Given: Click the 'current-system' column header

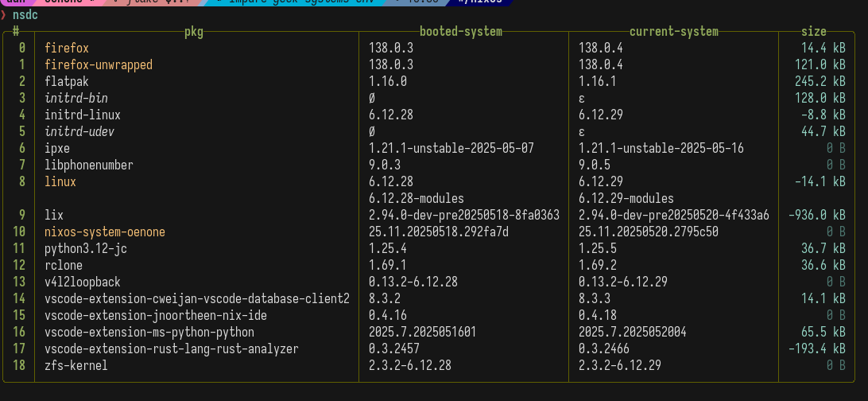Looking at the screenshot, I should [674, 32].
